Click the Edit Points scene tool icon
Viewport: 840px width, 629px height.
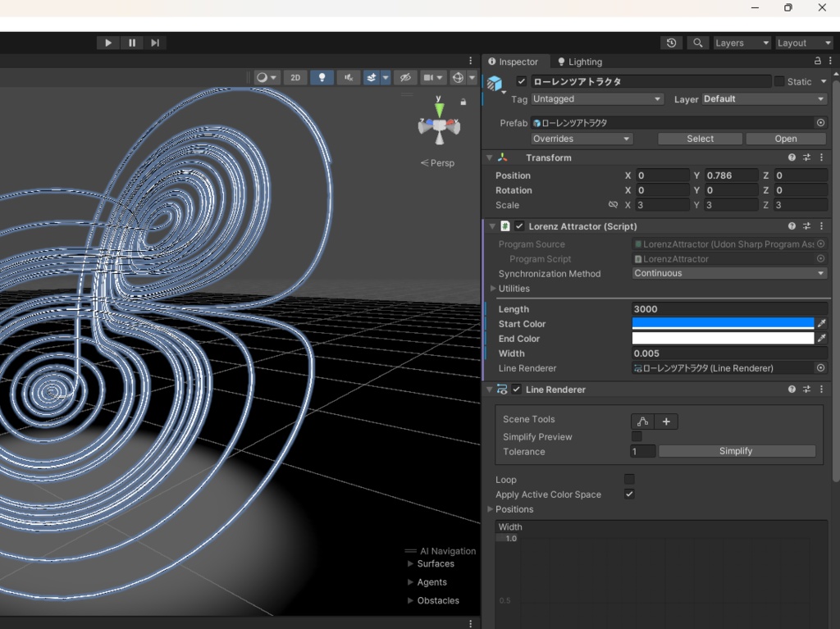pyautogui.click(x=641, y=422)
